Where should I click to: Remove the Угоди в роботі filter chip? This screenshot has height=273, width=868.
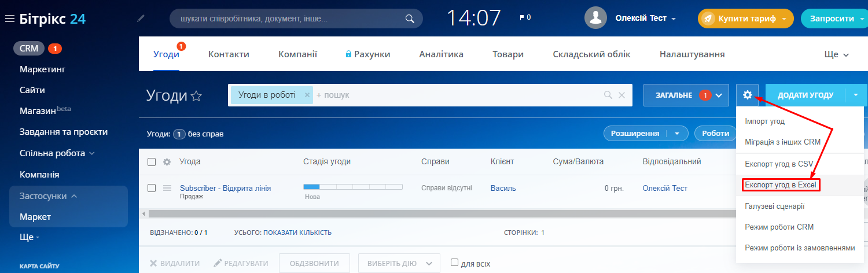click(307, 95)
